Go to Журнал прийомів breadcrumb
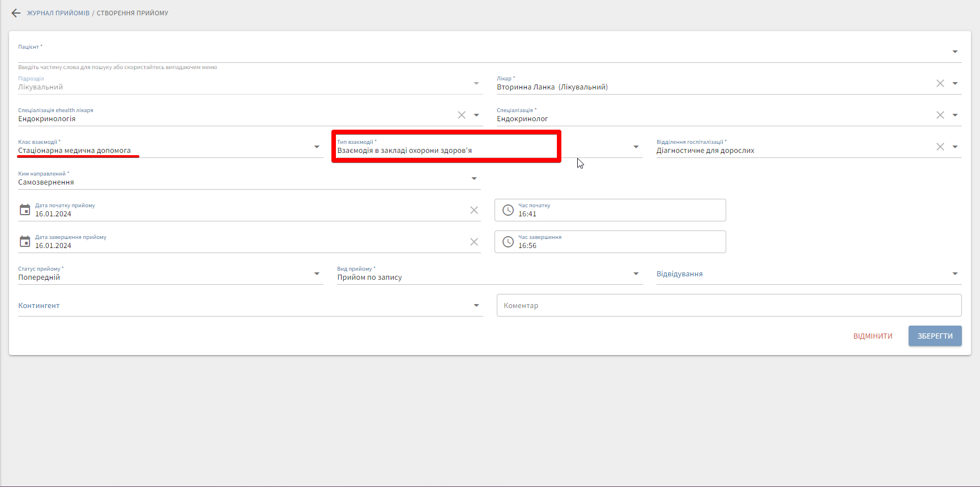This screenshot has width=980, height=487. click(x=58, y=13)
